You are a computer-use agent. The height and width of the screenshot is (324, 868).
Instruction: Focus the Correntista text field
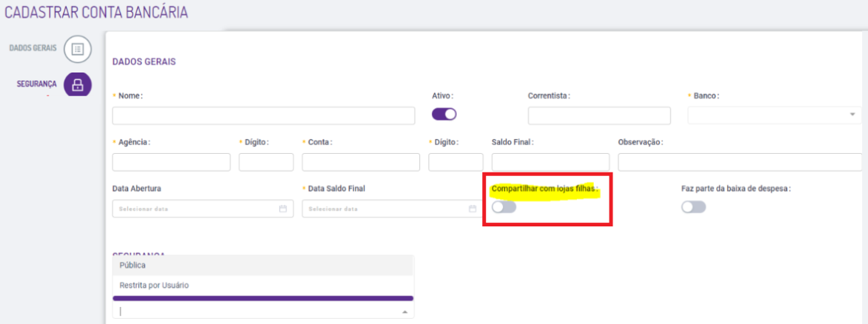click(x=599, y=116)
